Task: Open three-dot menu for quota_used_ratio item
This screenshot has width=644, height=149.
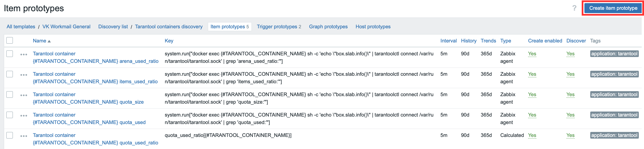Action: tap(24, 136)
